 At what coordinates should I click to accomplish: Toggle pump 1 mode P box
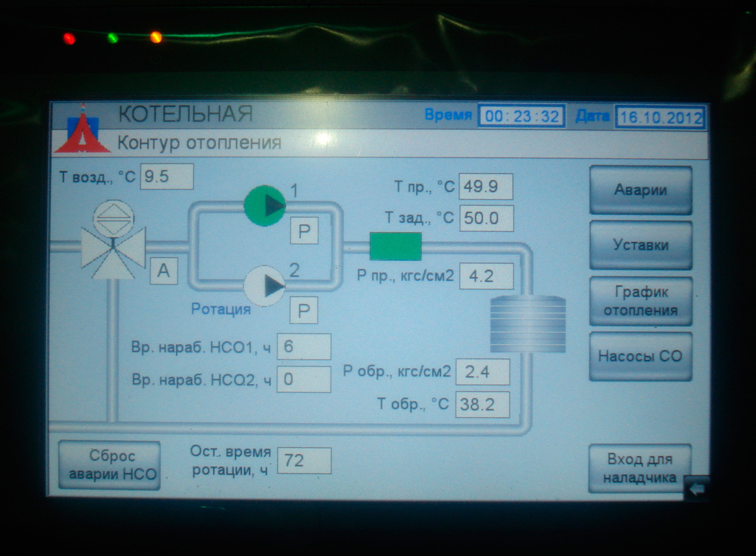click(304, 232)
